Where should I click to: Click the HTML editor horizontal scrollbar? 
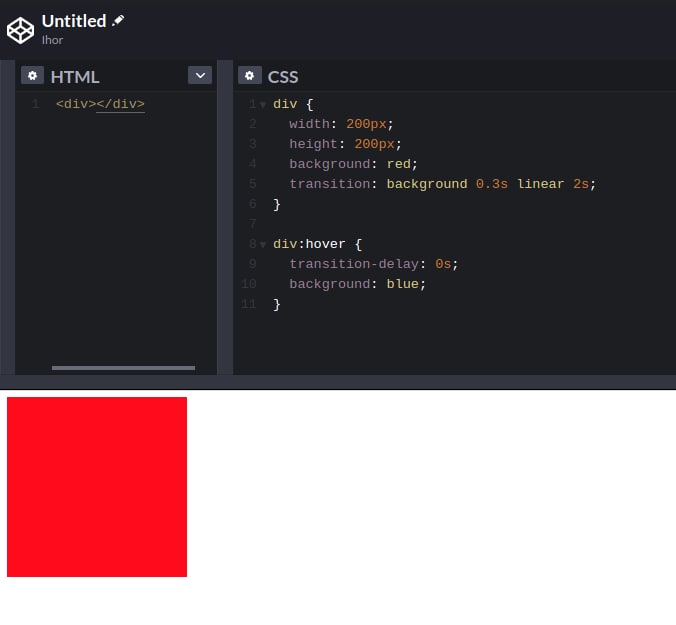click(x=123, y=368)
